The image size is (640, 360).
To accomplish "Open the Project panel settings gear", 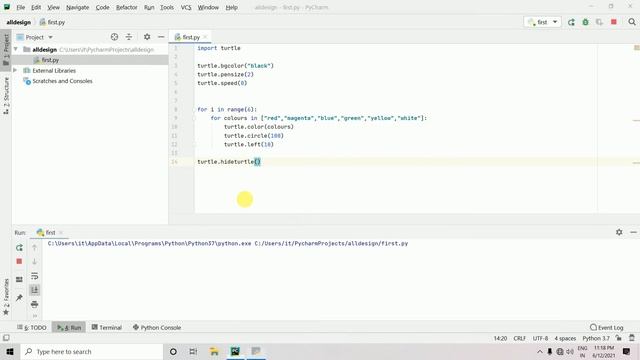I will 147,37.
